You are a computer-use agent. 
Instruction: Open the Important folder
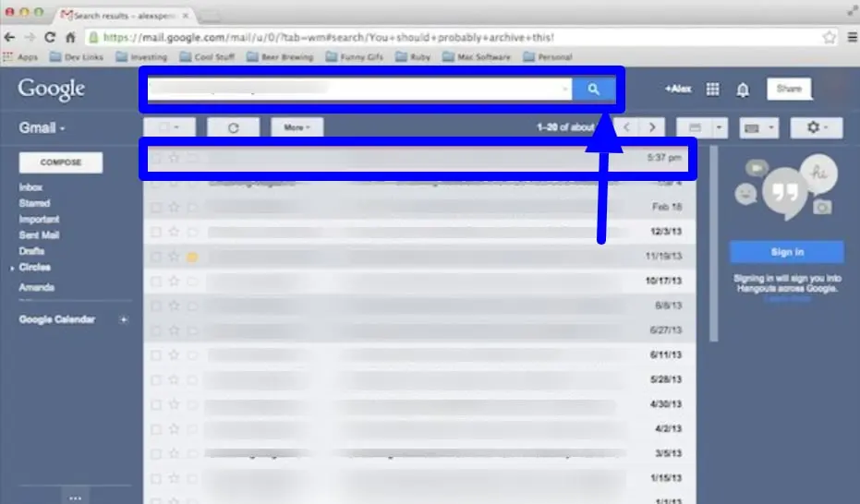[39, 219]
